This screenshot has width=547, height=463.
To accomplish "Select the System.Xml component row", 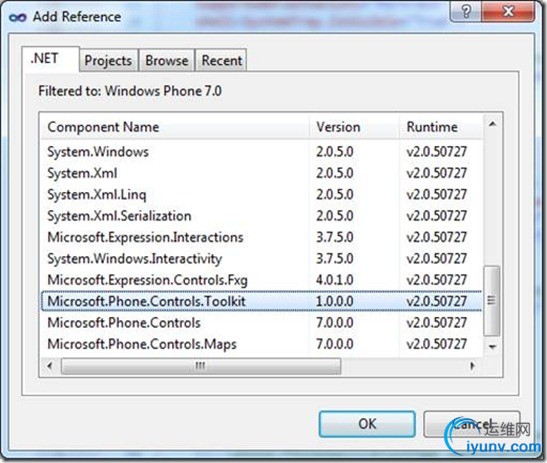I will (262, 173).
